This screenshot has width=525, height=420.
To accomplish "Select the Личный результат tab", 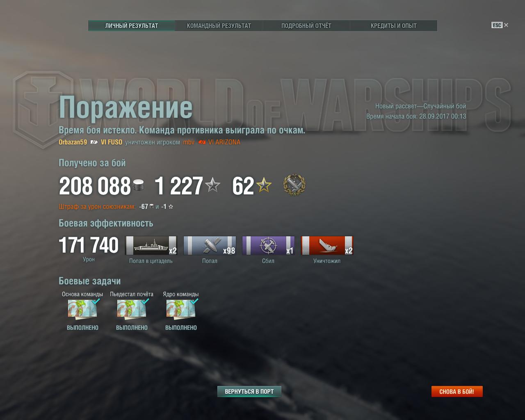I will [132, 25].
